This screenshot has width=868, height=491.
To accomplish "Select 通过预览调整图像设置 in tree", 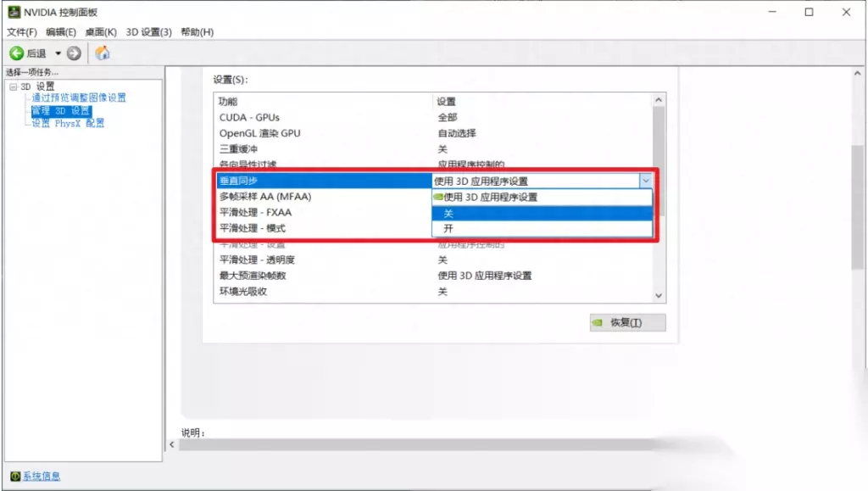I will pyautogui.click(x=79, y=98).
